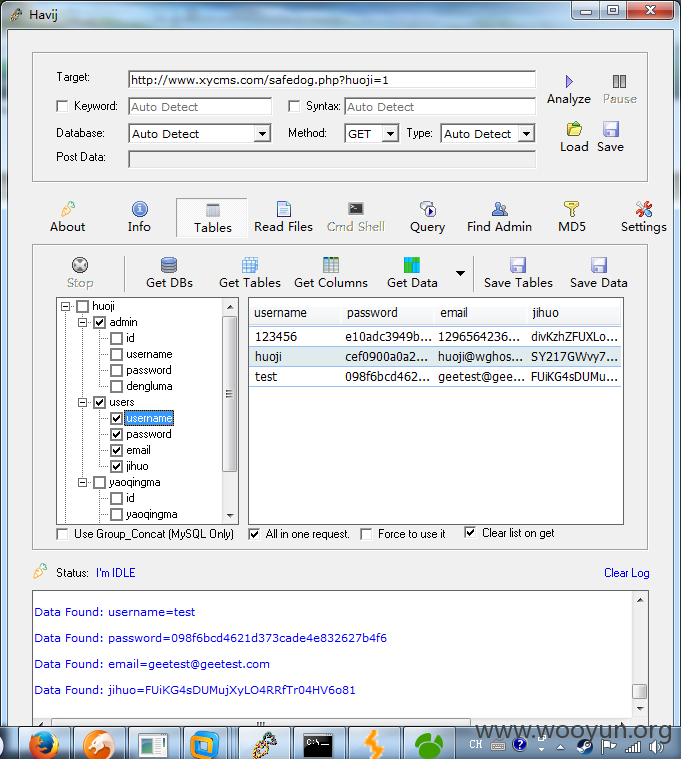Click the Get Columns icon

point(331,265)
